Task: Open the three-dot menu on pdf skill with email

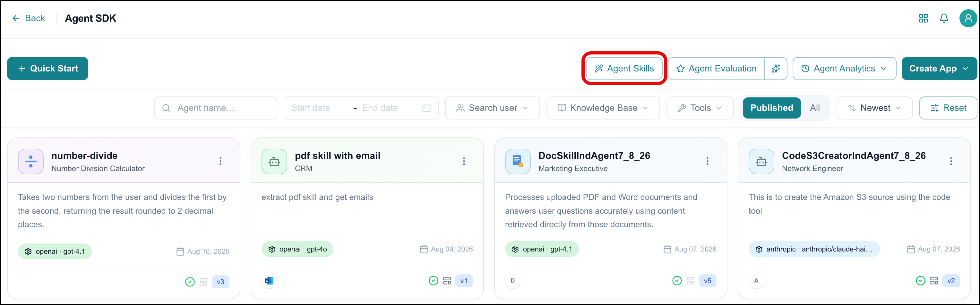Action: [x=464, y=161]
